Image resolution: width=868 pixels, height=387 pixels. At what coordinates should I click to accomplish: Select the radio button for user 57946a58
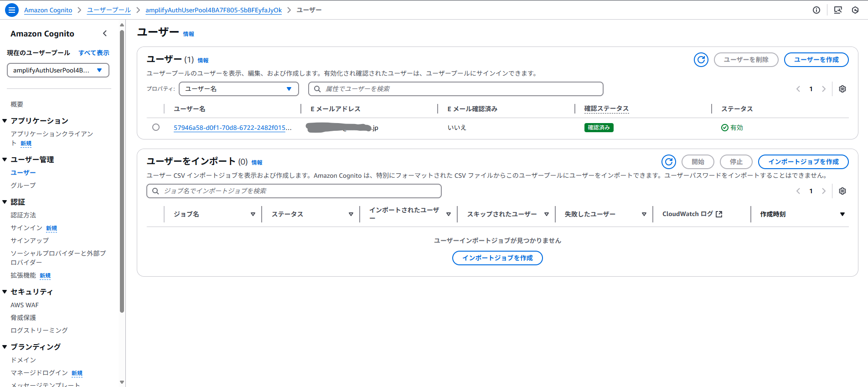click(x=156, y=127)
